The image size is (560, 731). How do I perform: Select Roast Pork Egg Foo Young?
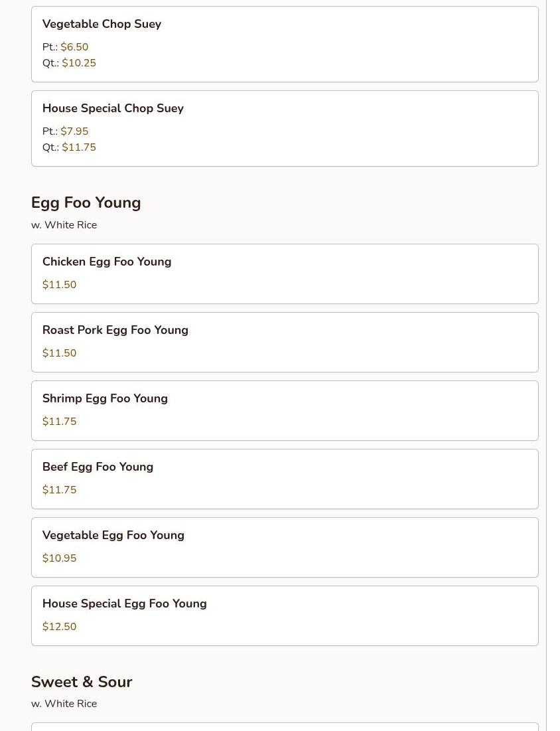(x=285, y=342)
